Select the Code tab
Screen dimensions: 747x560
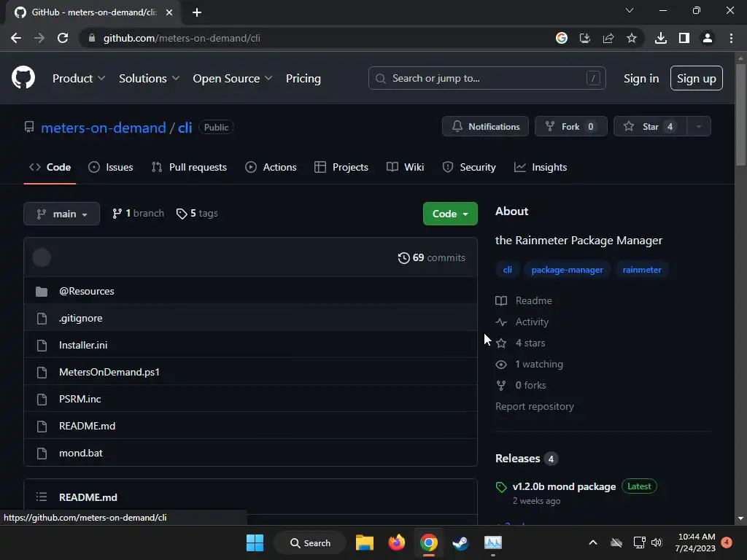point(50,167)
